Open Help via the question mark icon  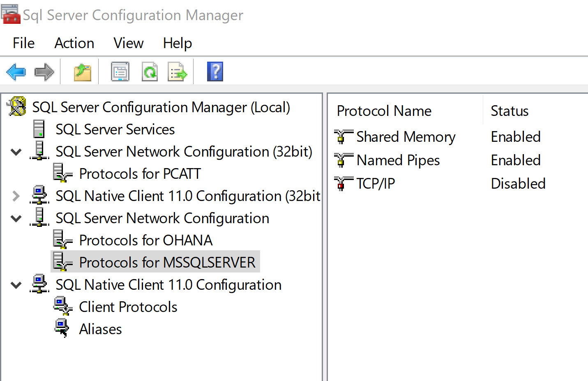point(215,71)
